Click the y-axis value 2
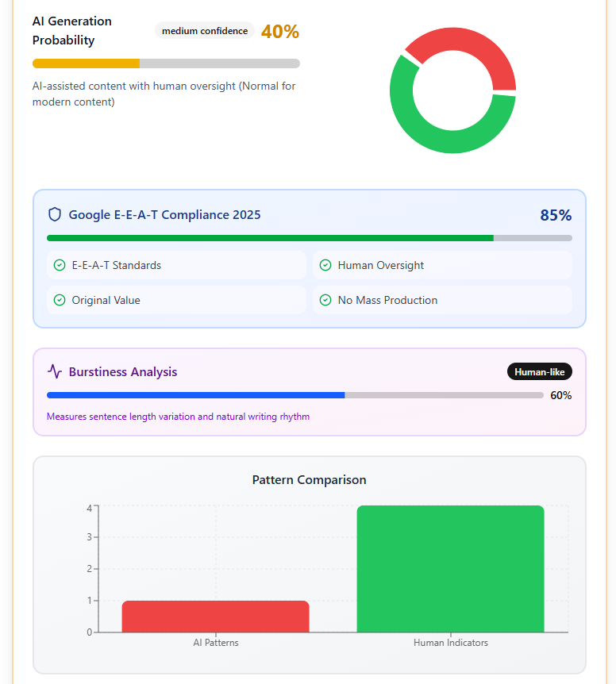The width and height of the screenshot is (616, 684). pyautogui.click(x=90, y=569)
